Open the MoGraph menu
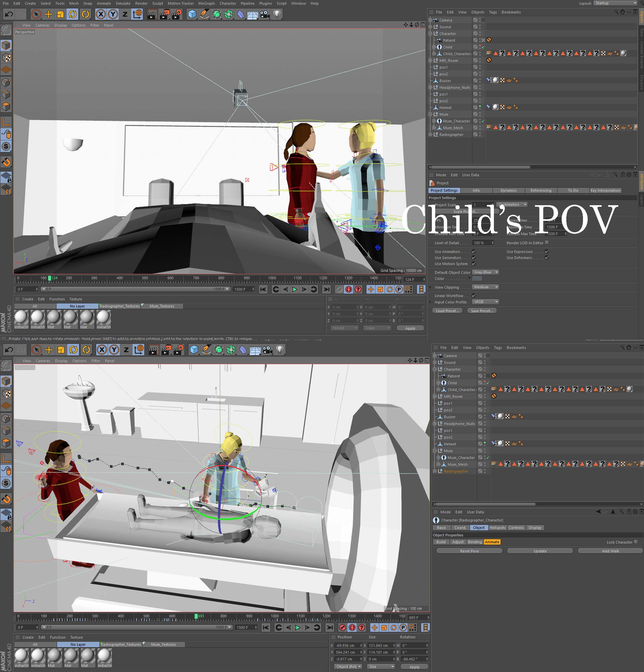The width and height of the screenshot is (644, 672). coord(206,3)
